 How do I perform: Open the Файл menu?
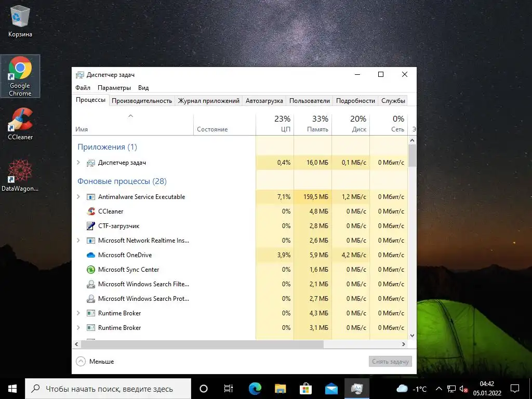point(83,88)
